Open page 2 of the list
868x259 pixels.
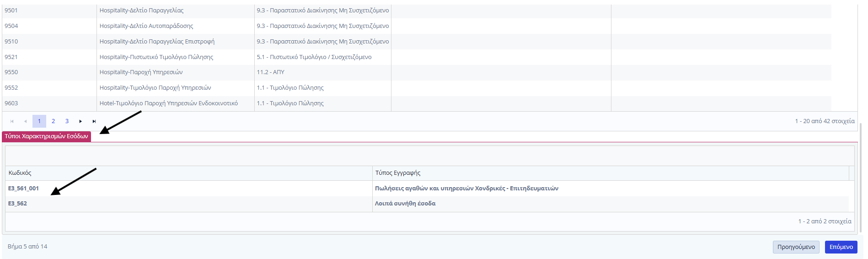pos(53,121)
